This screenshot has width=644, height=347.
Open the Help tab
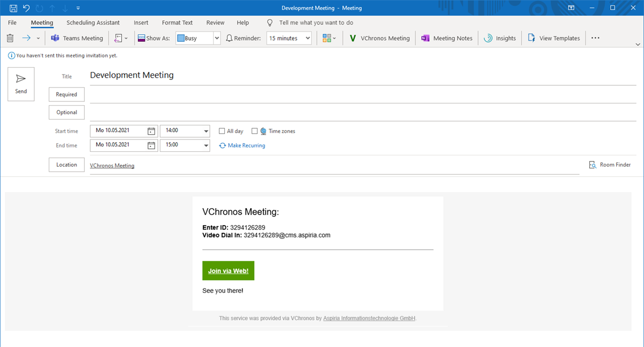coord(243,23)
